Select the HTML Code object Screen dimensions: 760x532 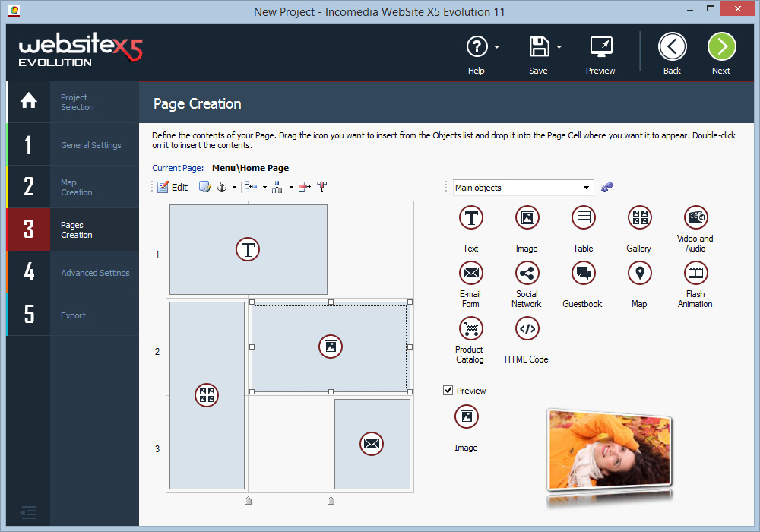pyautogui.click(x=527, y=328)
